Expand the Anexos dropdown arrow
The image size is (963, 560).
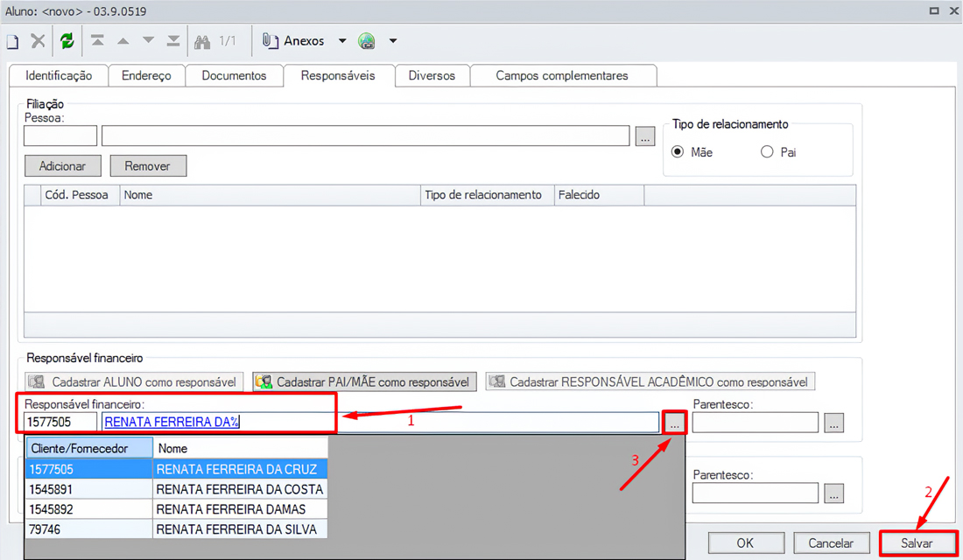pos(342,41)
